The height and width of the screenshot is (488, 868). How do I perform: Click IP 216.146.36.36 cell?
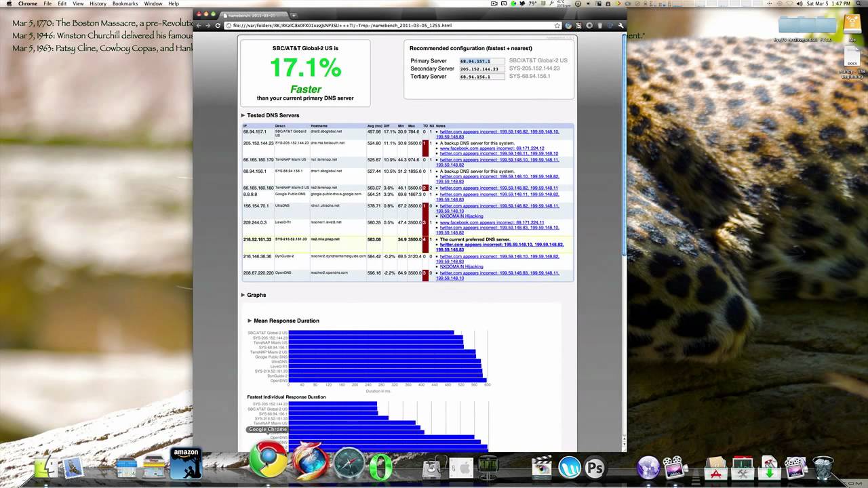pos(258,256)
